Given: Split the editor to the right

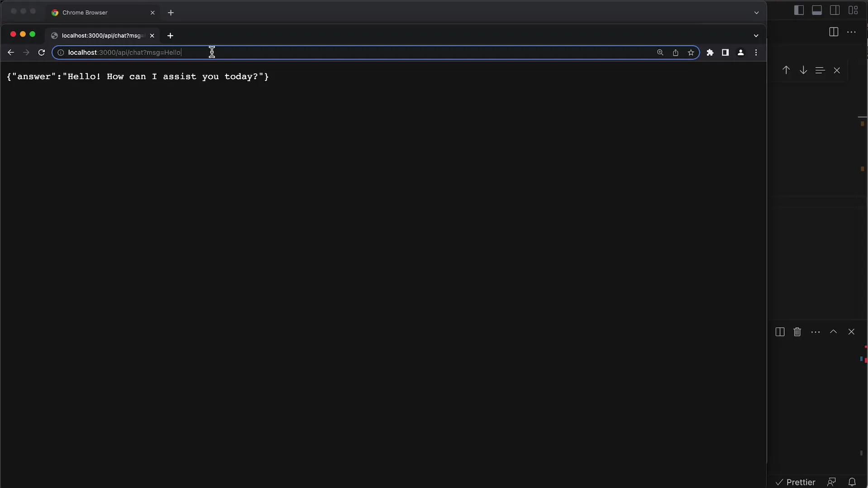Looking at the screenshot, I should tap(834, 32).
